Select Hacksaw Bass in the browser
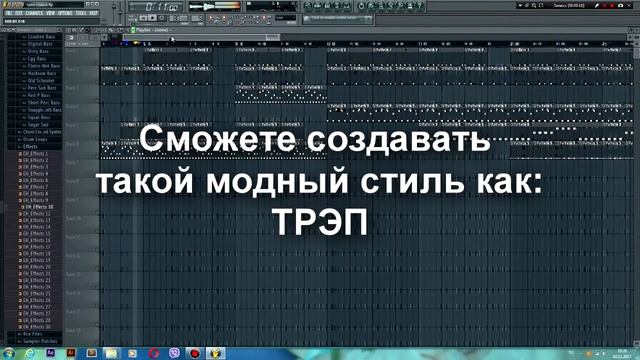 coord(42,73)
